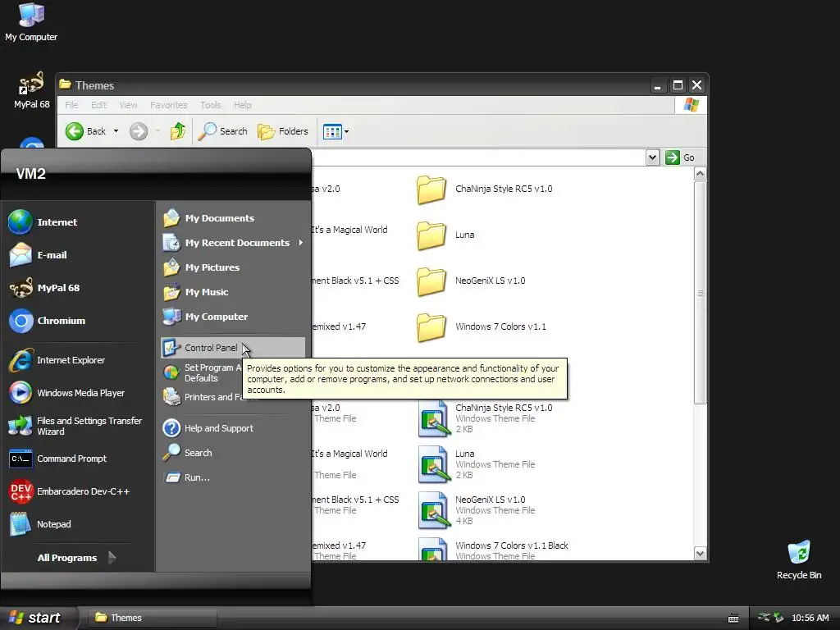Image resolution: width=840 pixels, height=630 pixels.
Task: Select NeoGeniX LS v1.0 theme file
Action: (477, 510)
